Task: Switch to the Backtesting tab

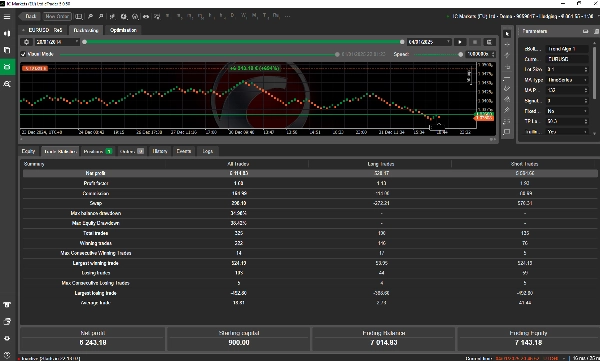Action: coord(86,30)
